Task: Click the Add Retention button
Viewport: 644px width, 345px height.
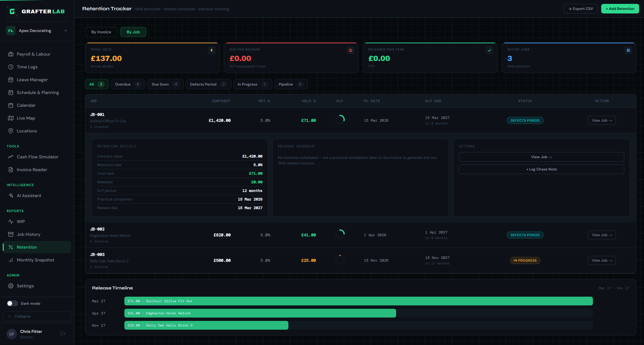Action: tap(620, 9)
